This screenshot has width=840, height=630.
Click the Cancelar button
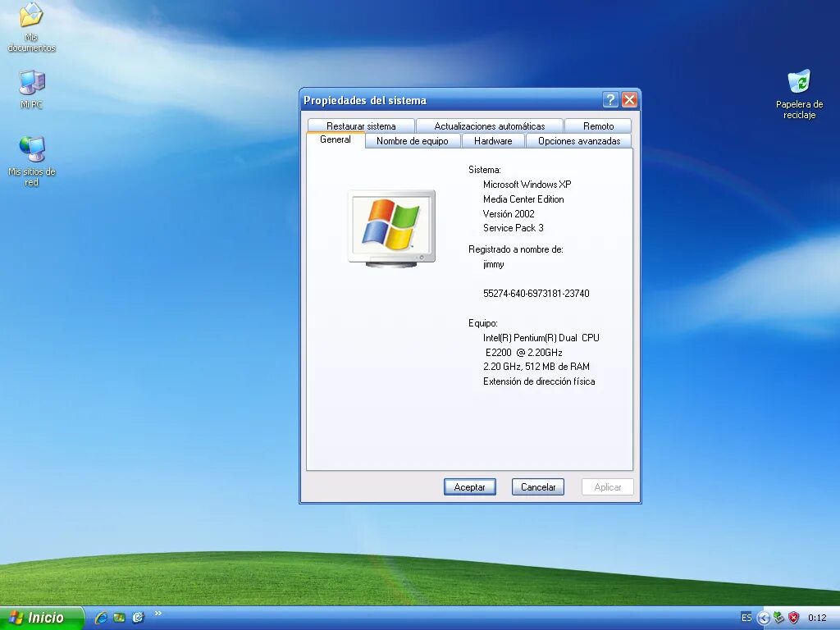(x=538, y=487)
